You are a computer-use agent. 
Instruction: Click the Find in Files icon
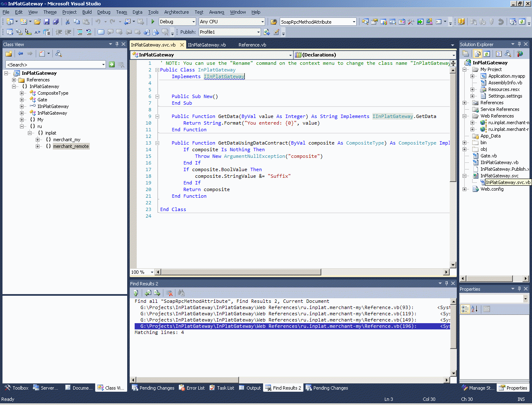point(273,22)
